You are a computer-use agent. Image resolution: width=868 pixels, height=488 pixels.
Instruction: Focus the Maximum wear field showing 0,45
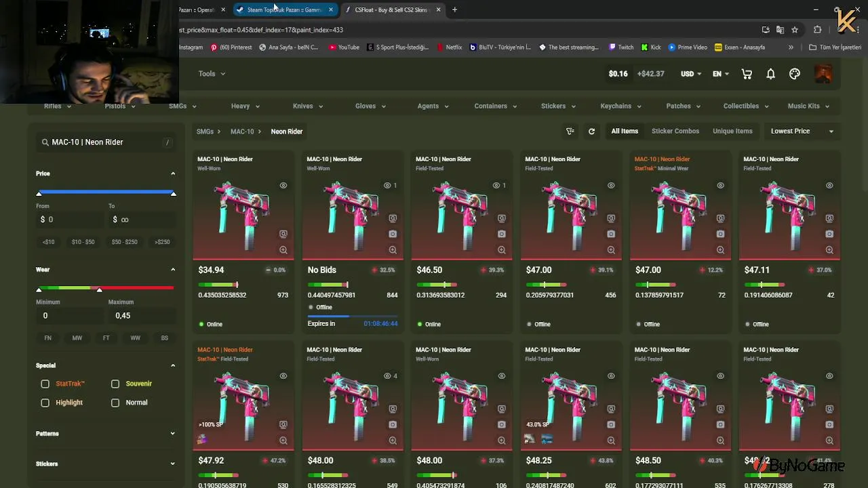click(x=142, y=316)
